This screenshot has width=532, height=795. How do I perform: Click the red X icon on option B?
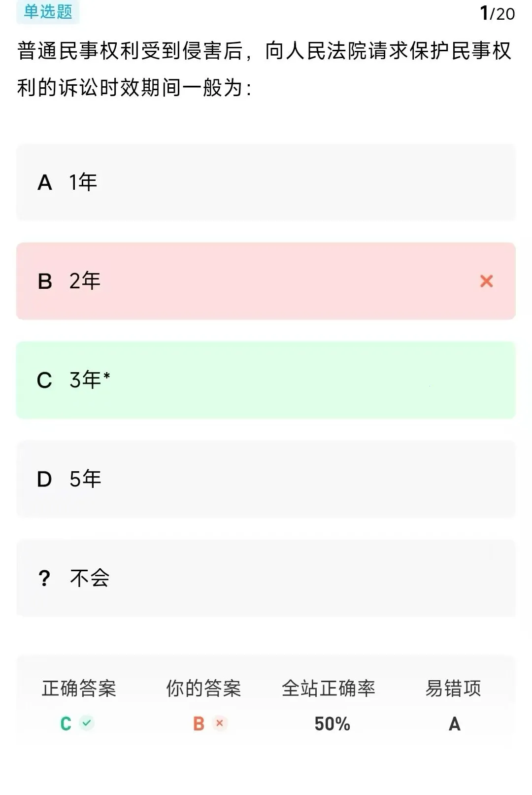[x=486, y=281]
